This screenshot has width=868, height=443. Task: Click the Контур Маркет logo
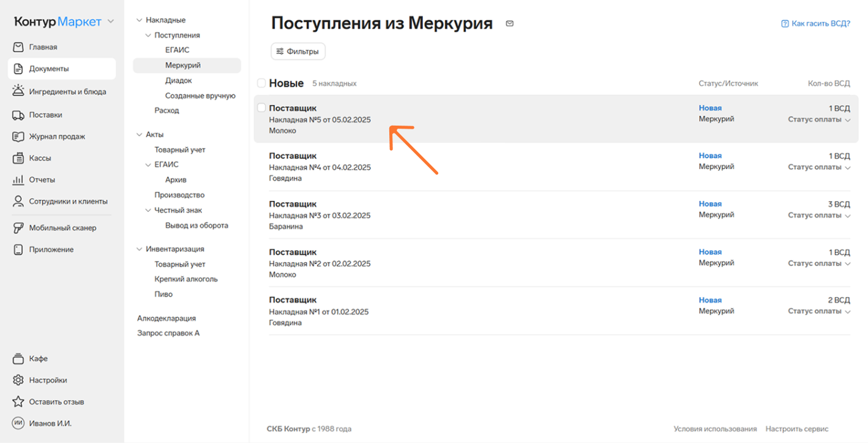tap(58, 21)
